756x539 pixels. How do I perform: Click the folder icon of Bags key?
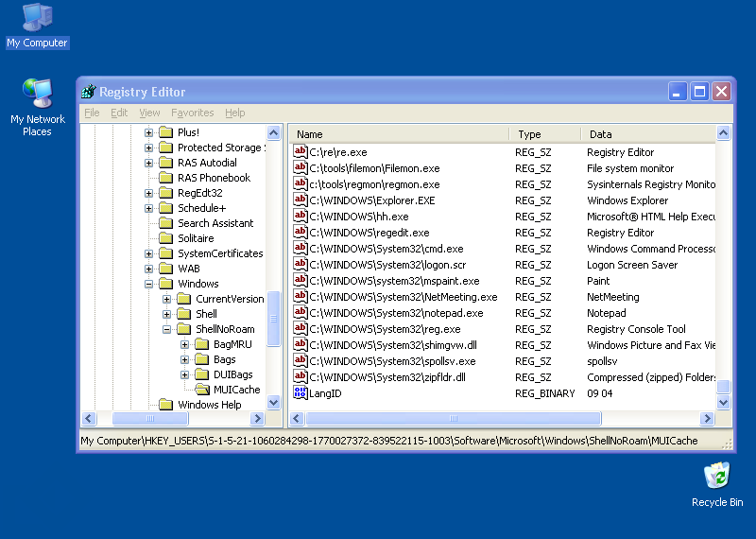(202, 359)
